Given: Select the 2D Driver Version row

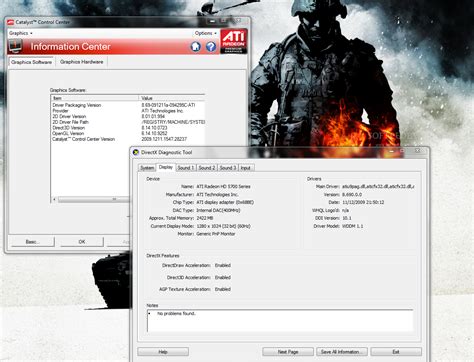Looking at the screenshot, I should click(x=128, y=116).
